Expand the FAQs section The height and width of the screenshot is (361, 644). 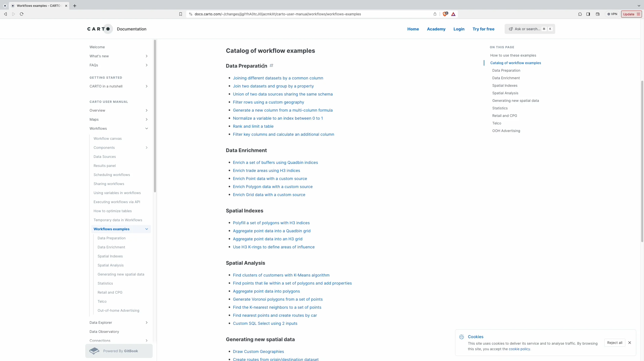[x=146, y=65]
